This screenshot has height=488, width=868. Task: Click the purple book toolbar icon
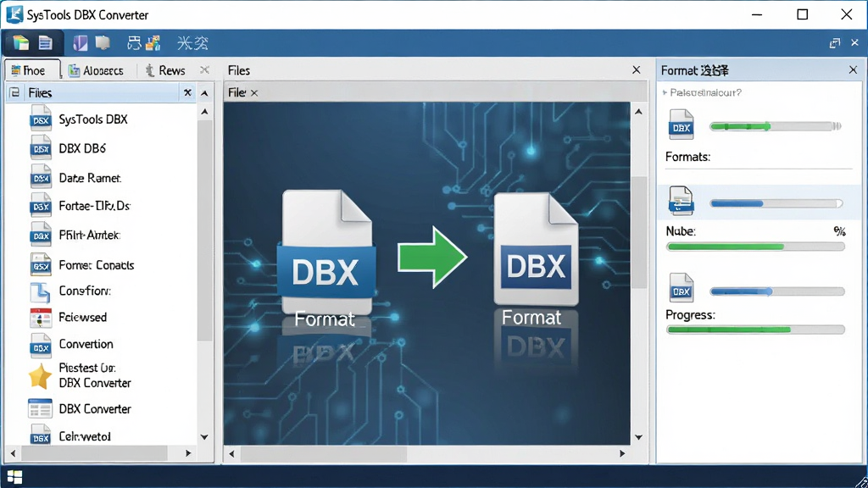coord(81,42)
